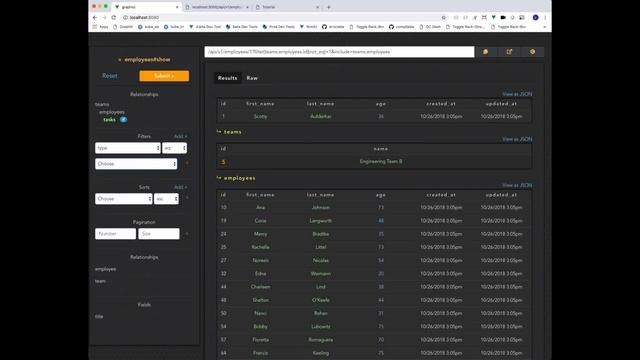Click the x icon beside the sort dropdowns
Screen dimensions: 640x360
187,198
